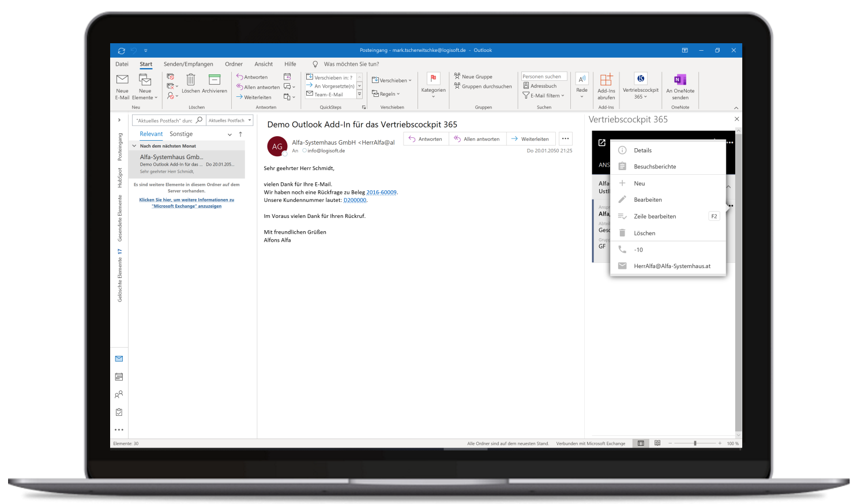Open the Neue Elemente dropdown
The width and height of the screenshot is (865, 504).
click(x=145, y=86)
